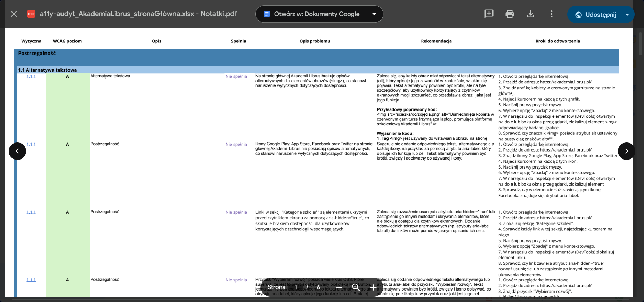
Task: Click the horizontal scrollbar at the bottom
Action: pyautogui.click(x=321, y=299)
